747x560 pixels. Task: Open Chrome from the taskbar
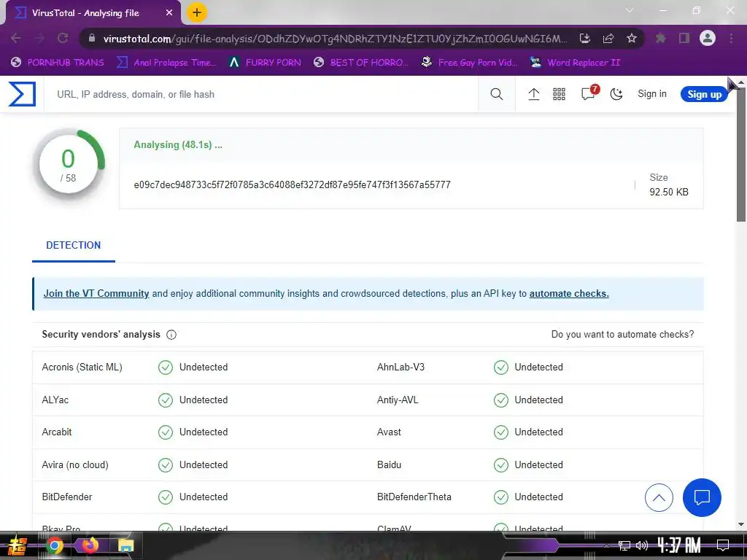pyautogui.click(x=54, y=545)
